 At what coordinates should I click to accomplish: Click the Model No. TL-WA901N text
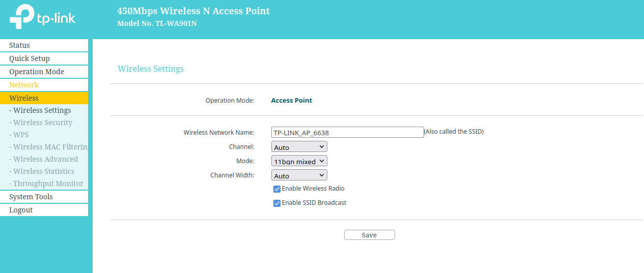157,23
